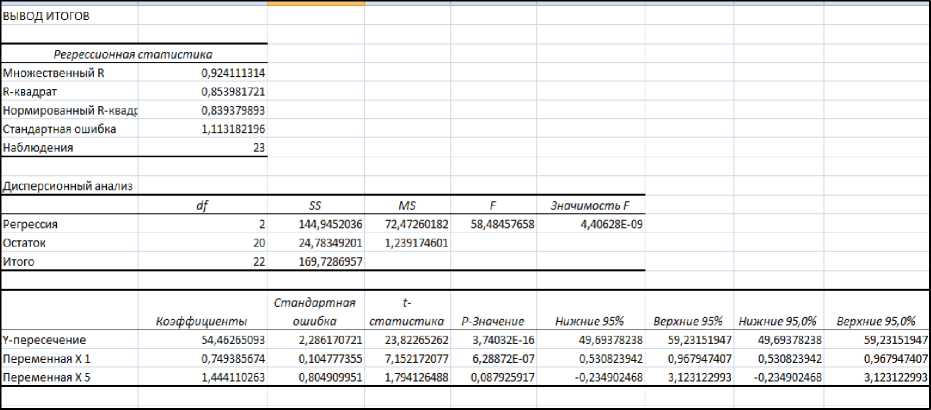Select the observations count 23
The image size is (931, 410).
pyautogui.click(x=259, y=148)
